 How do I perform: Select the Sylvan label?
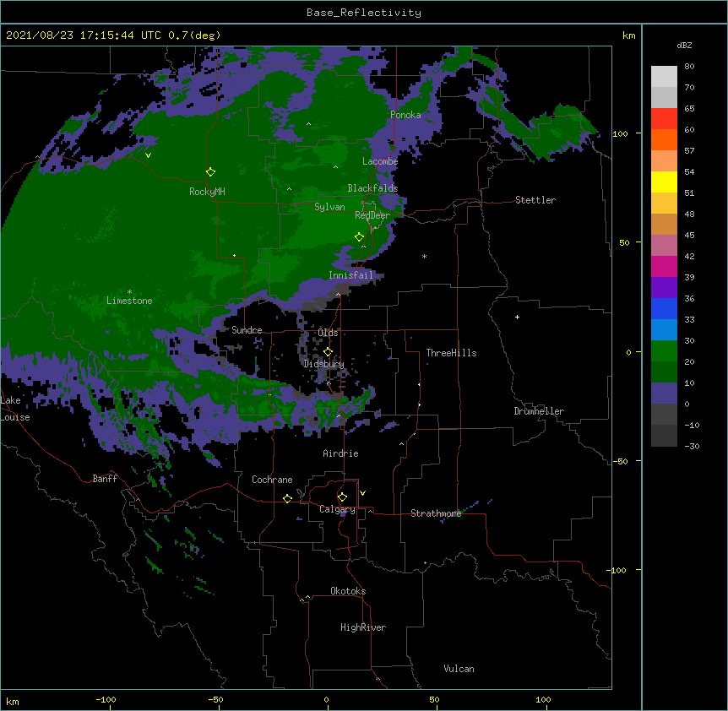pos(329,207)
